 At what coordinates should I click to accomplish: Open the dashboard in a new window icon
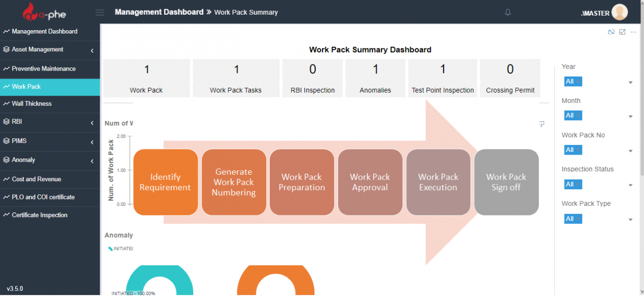(x=622, y=32)
